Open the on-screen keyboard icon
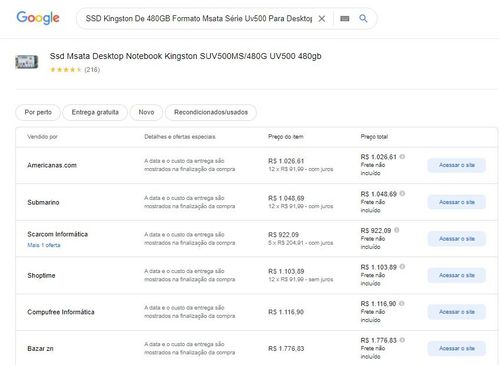This screenshot has width=500, height=365. pos(345,19)
